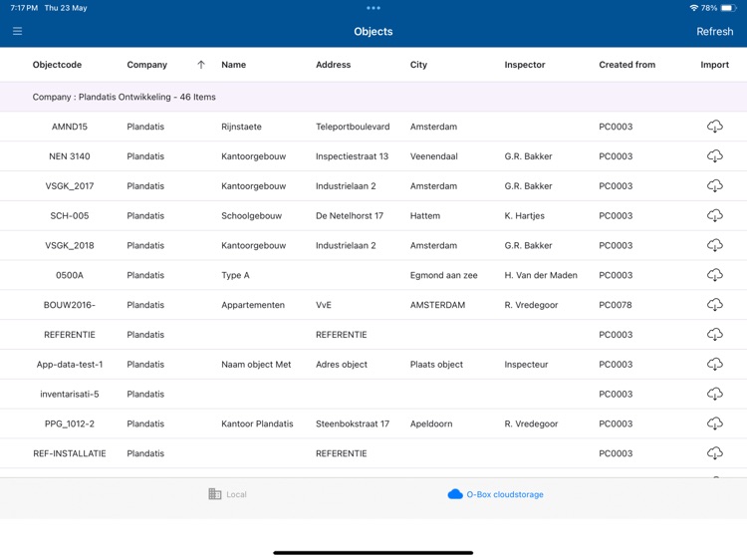Select the Rijnstaete name cell

click(x=241, y=127)
